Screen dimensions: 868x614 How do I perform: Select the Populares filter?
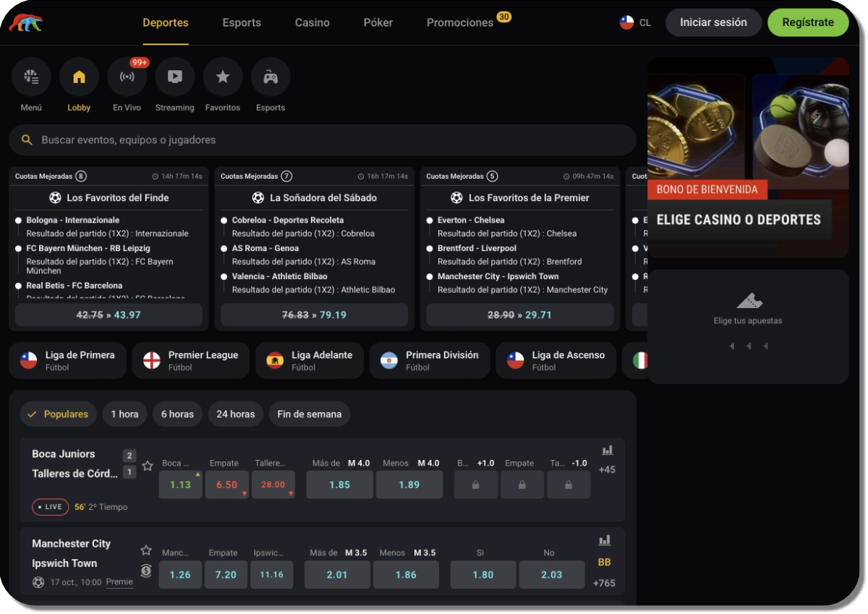59,414
